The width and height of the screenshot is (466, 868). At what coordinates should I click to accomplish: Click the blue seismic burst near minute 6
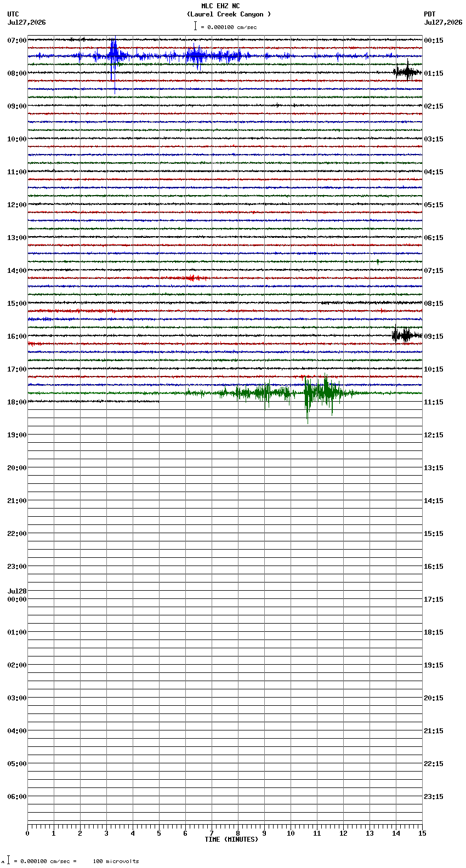coord(196,56)
